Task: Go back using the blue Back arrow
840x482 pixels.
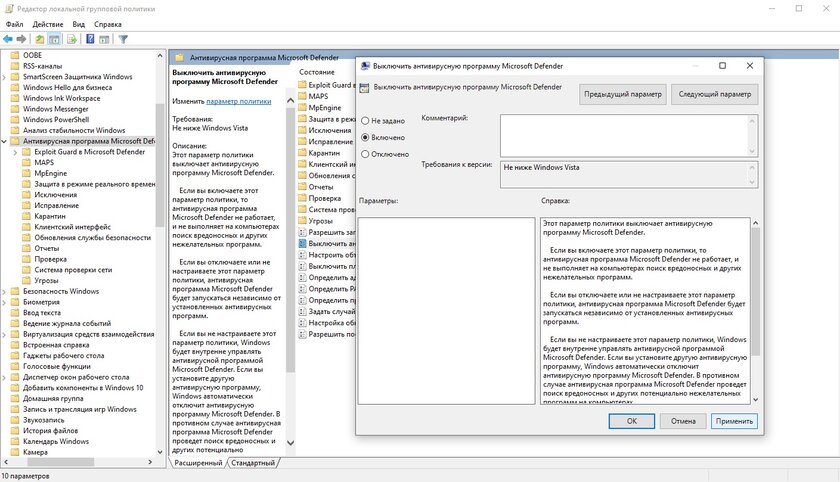Action: point(8,39)
